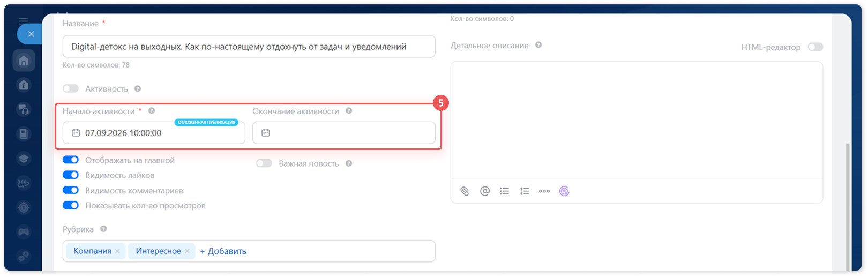Toggle the Активность switch

71,88
